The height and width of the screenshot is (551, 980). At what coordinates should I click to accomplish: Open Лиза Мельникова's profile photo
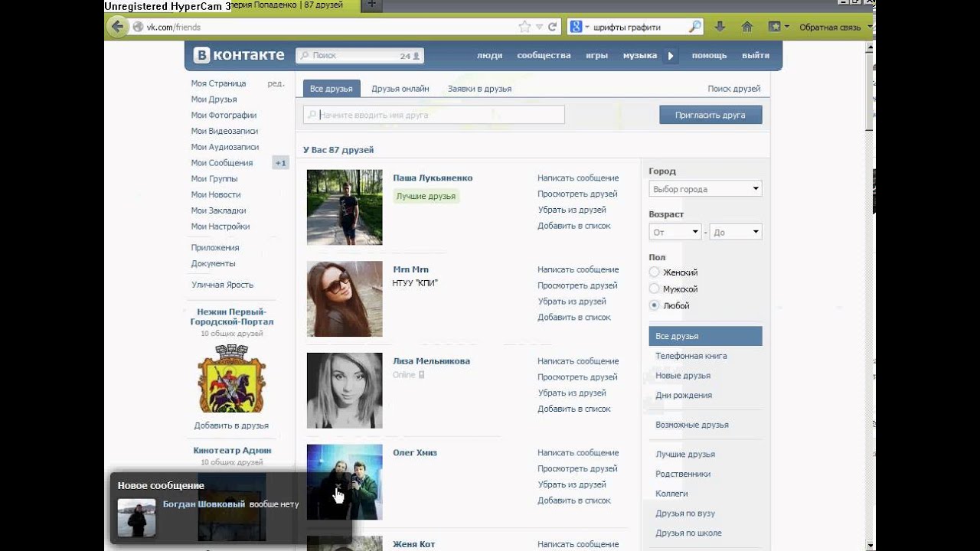coord(345,390)
